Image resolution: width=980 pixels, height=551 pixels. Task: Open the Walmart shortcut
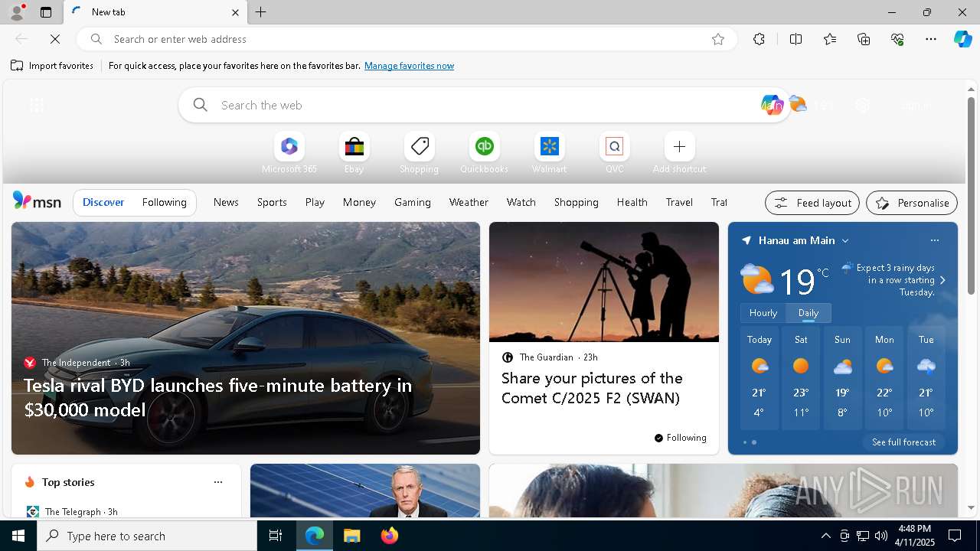[549, 153]
